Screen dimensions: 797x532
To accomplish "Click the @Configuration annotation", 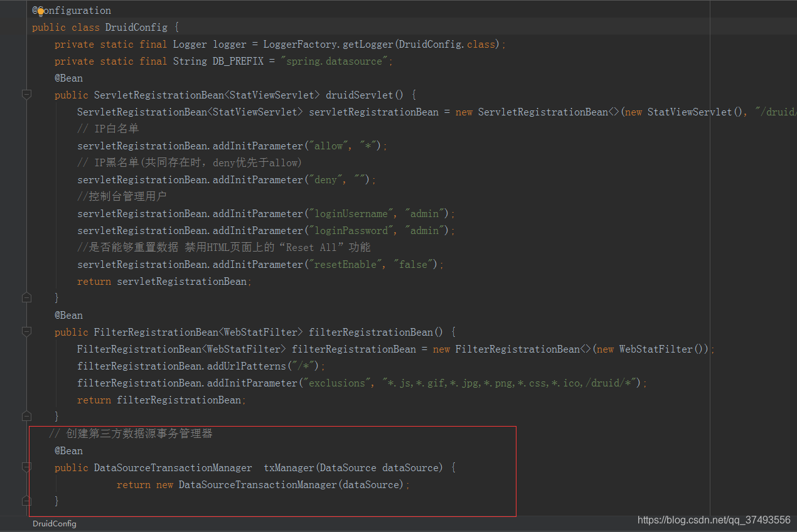I will [x=72, y=11].
